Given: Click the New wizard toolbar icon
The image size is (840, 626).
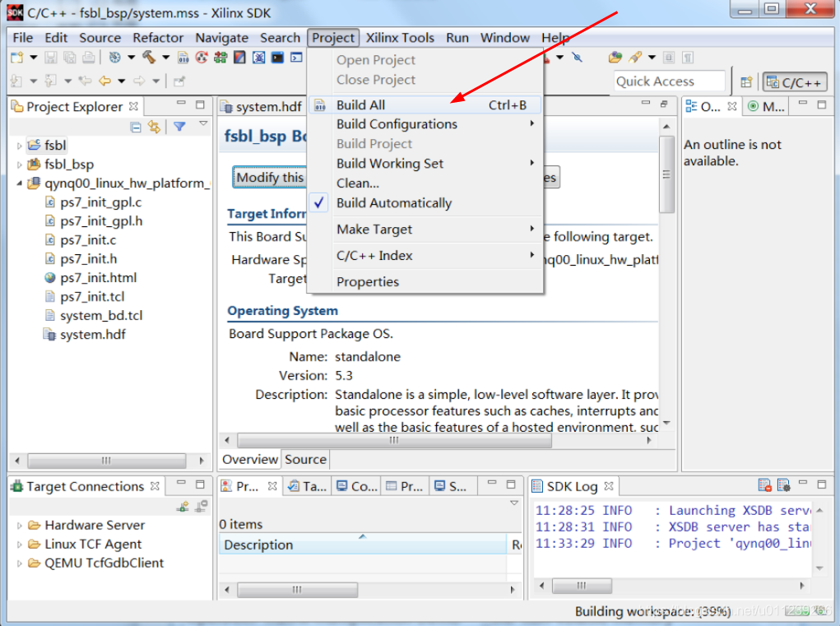Looking at the screenshot, I should tap(17, 58).
